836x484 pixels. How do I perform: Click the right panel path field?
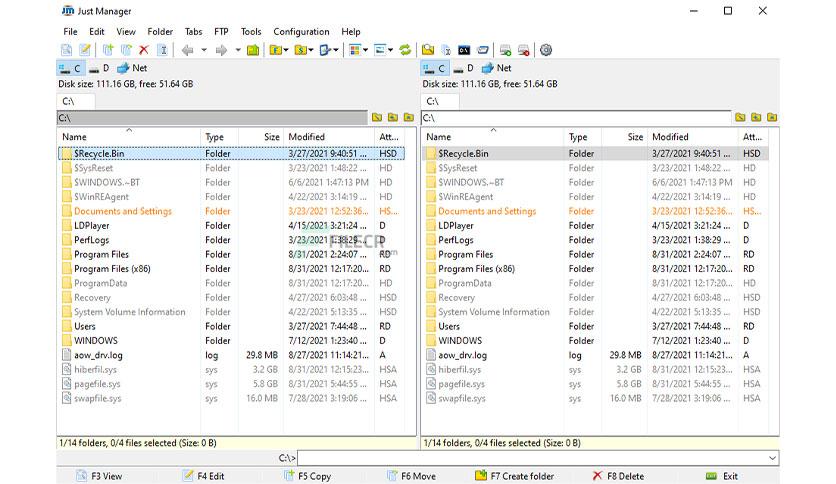click(x=576, y=118)
